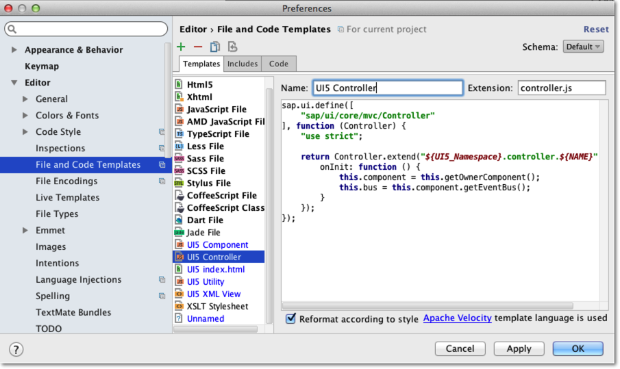
Task: Switch to the Code tab
Action: (279, 64)
